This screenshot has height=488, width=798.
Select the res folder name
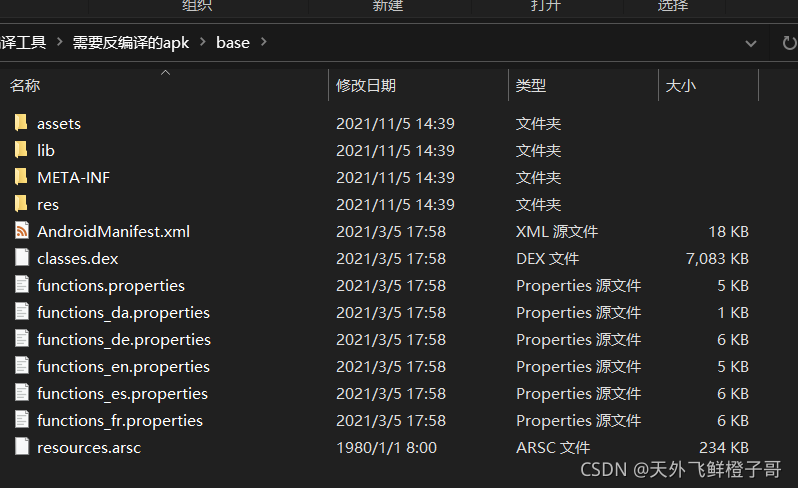(x=48, y=205)
